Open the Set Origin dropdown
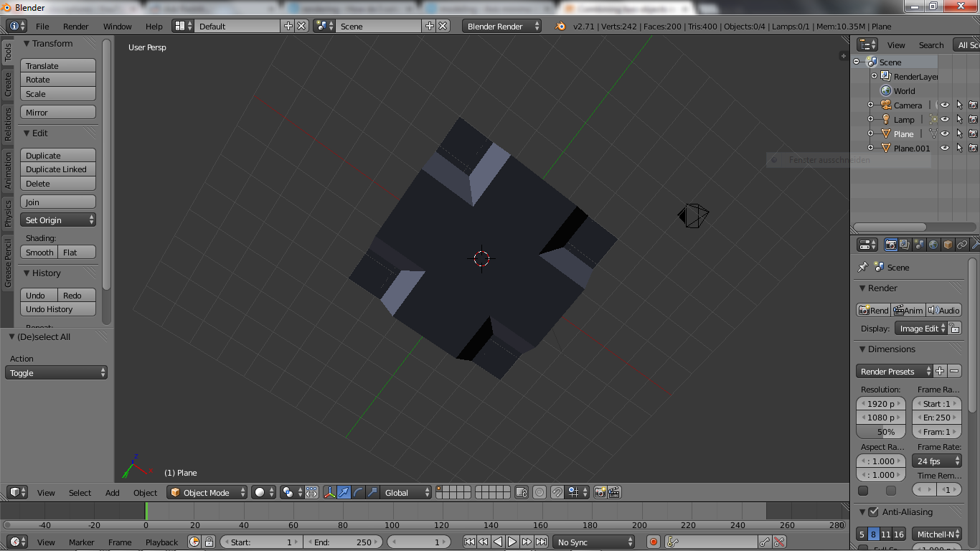 (58, 220)
